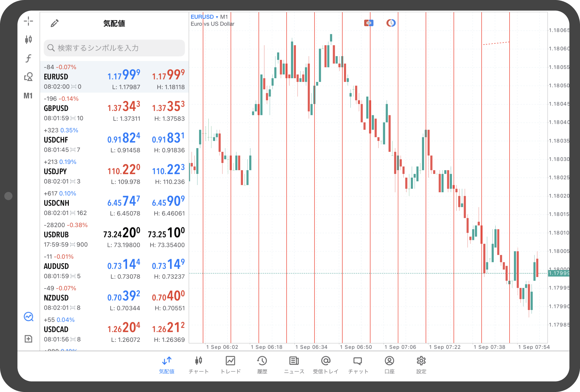Click the 気配値 panel title
The image size is (580, 392).
114,23
